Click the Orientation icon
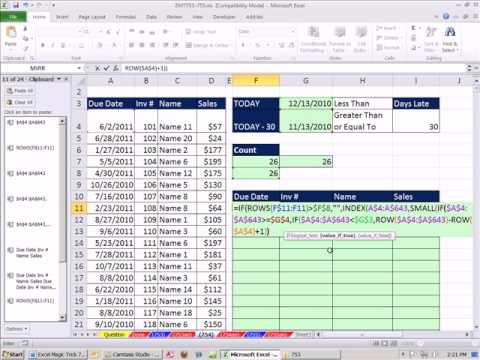 165,32
